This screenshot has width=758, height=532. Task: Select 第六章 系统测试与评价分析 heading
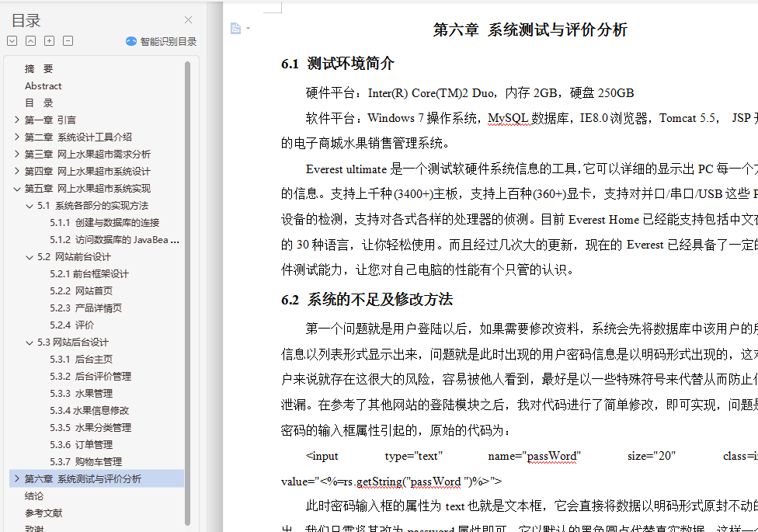82,478
